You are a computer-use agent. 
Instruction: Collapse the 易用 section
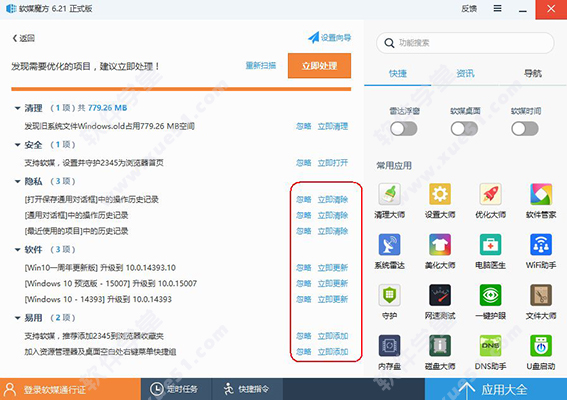tap(17, 318)
